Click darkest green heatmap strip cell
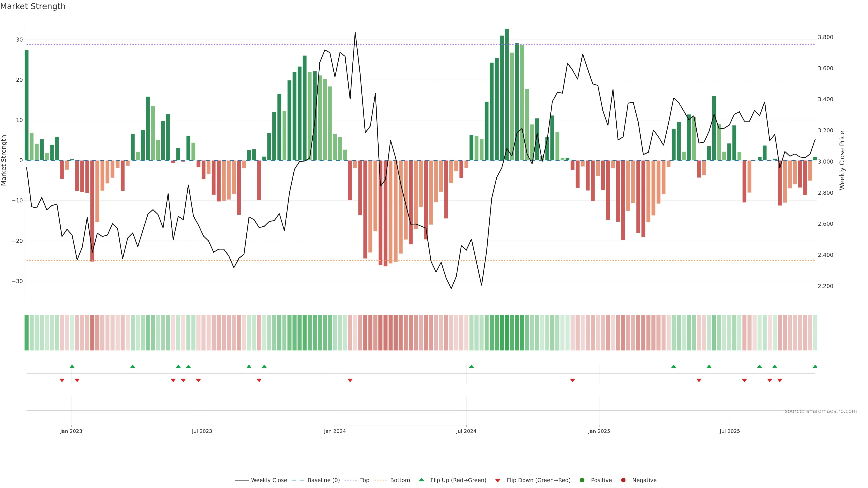868x488 pixels. click(x=507, y=333)
